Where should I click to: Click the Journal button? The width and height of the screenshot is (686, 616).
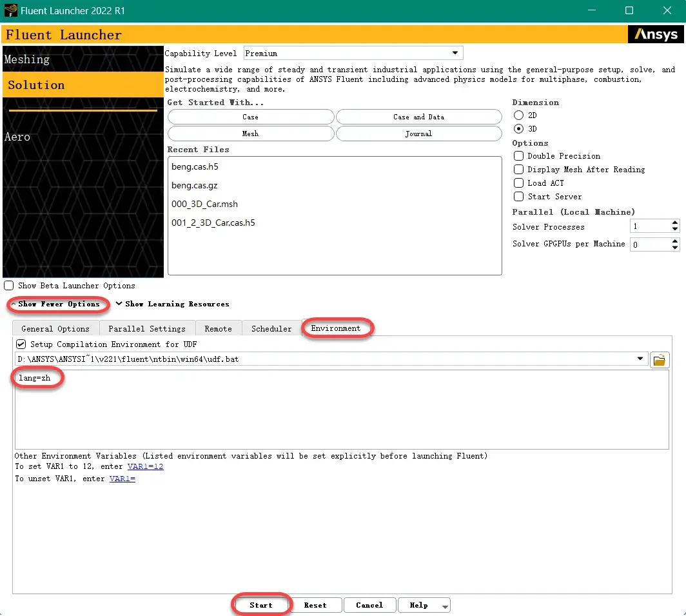[x=418, y=134]
